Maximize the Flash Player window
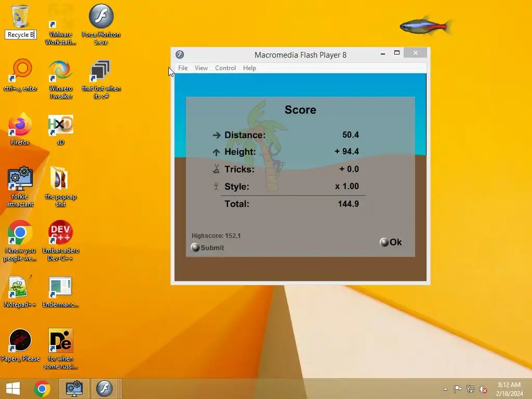The height and width of the screenshot is (399, 532). pyautogui.click(x=396, y=53)
